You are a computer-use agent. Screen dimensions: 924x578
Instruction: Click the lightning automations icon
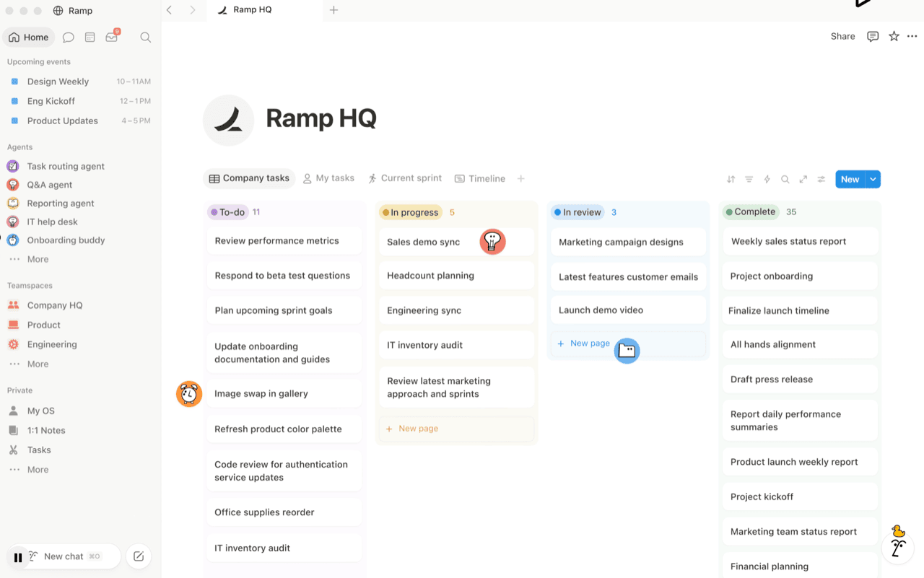pos(767,179)
